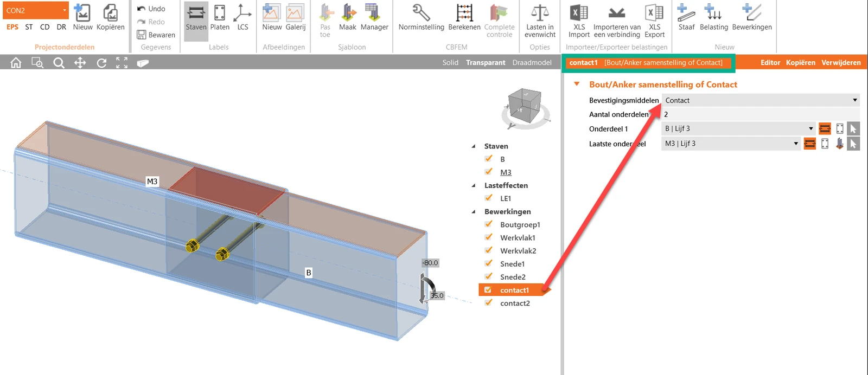868x375 pixels.
Task: Switch to the ST tab
Action: 29,27
